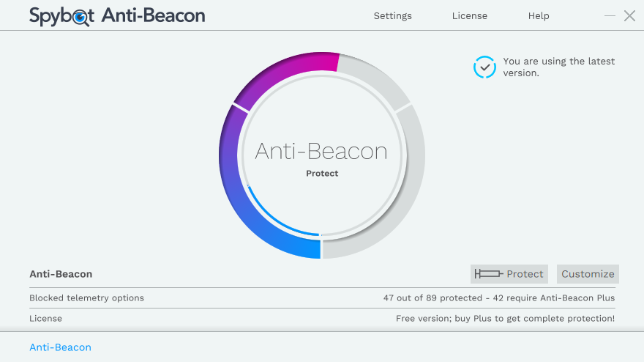Open the License menu
Screen dimensions: 644x362
[x=469, y=15]
